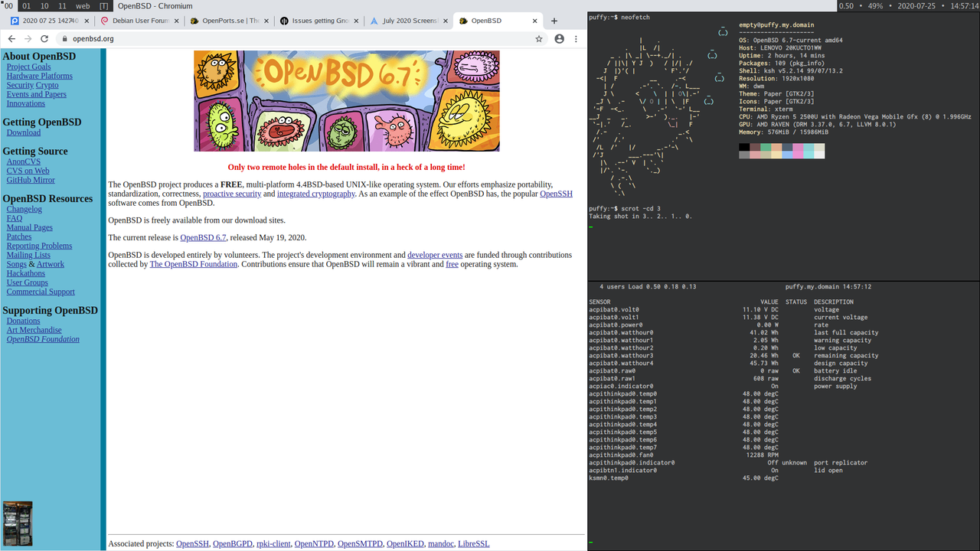Reload the openbsd.org page
Screen dimensions: 980x551
point(44,38)
